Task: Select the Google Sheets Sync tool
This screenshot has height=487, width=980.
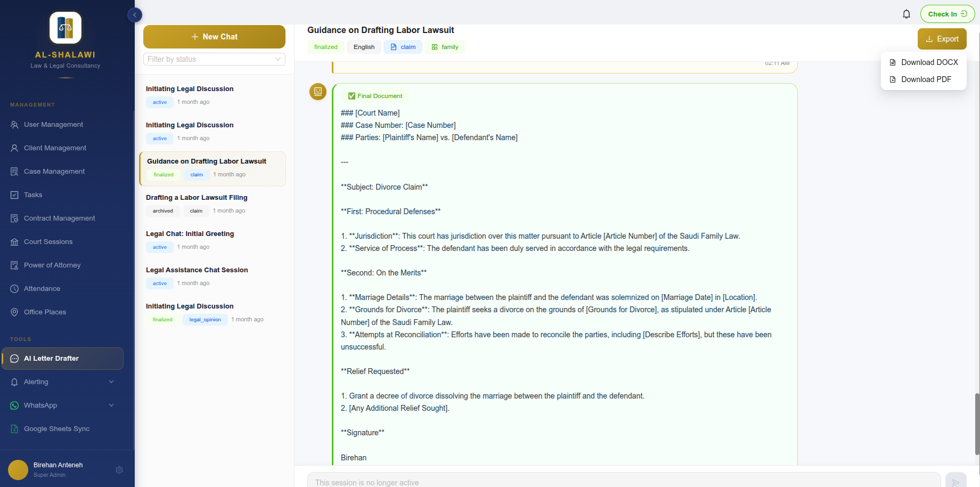Action: point(56,428)
